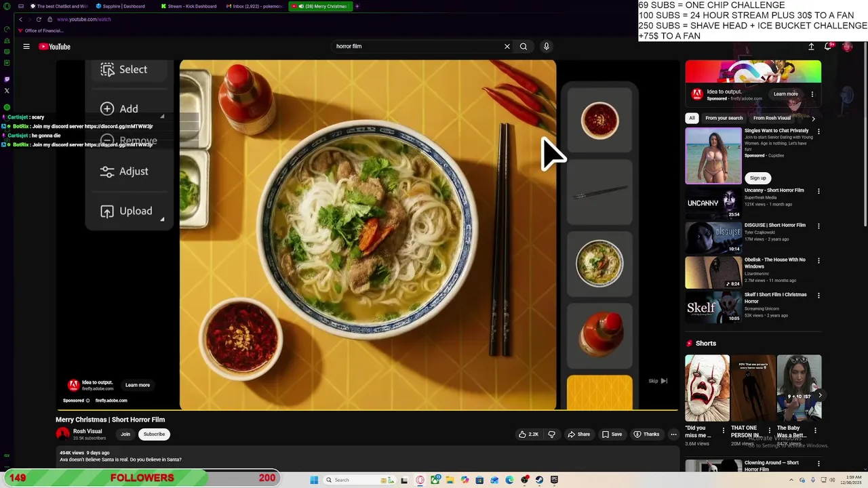This screenshot has height=488, width=868.
Task: Click Learn more on the video ad overlay
Action: point(138,385)
